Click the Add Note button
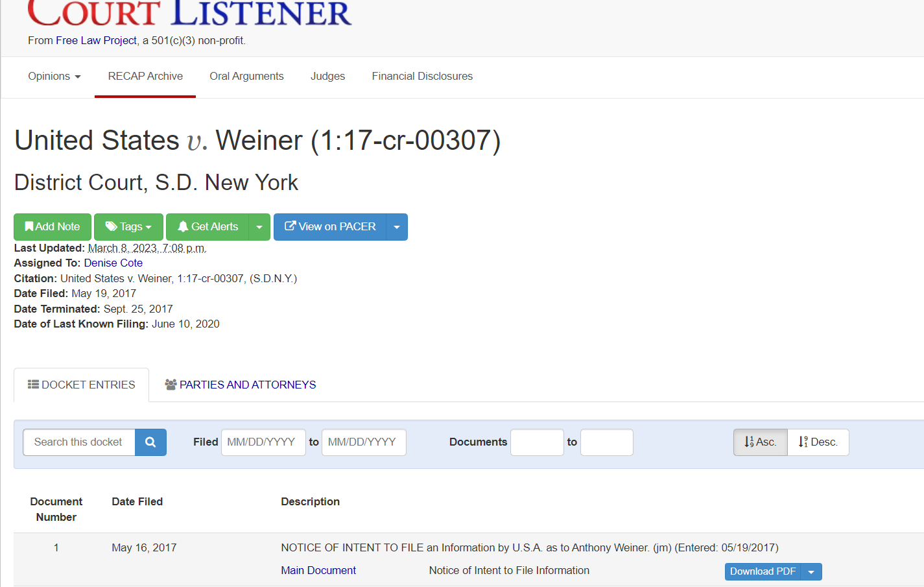The height and width of the screenshot is (587, 924). [x=53, y=227]
